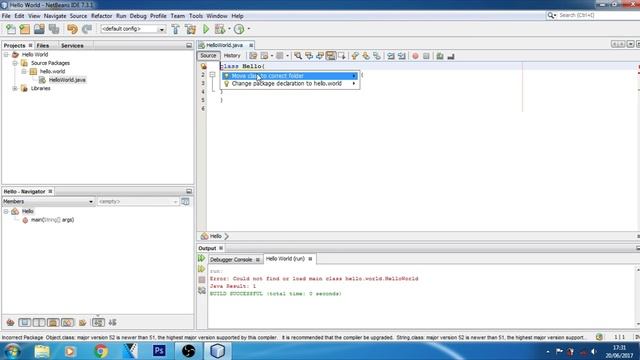
Task: Toggle Fully Qualified Names in Navigator toolbar
Action: click(x=82, y=322)
